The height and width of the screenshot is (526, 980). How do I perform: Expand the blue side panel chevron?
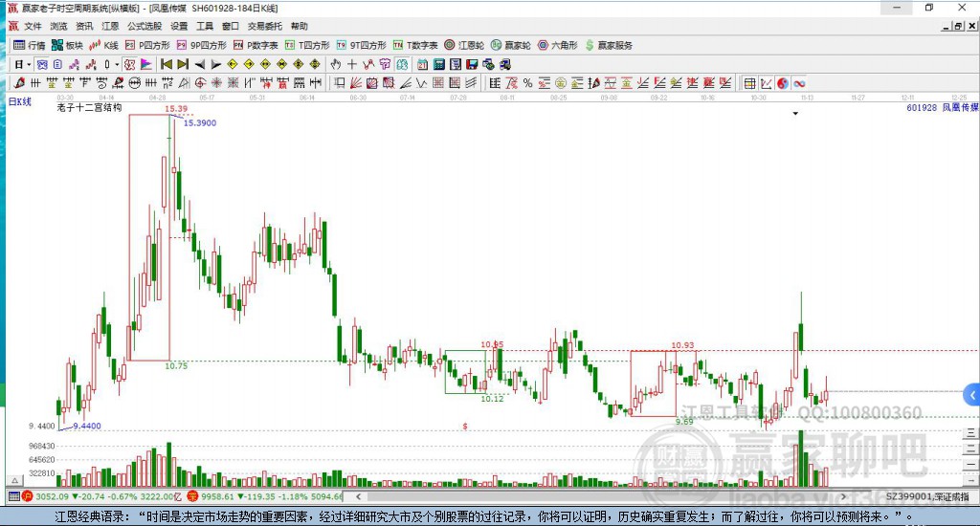(972, 395)
